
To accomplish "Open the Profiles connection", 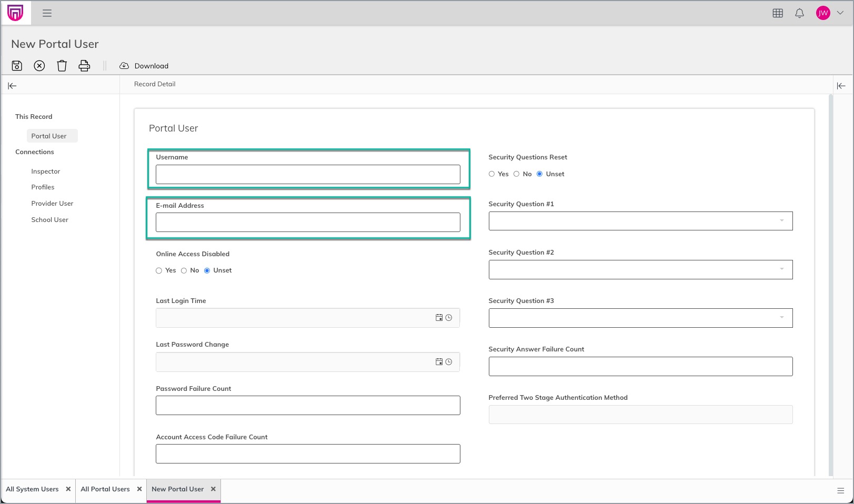I will (43, 187).
